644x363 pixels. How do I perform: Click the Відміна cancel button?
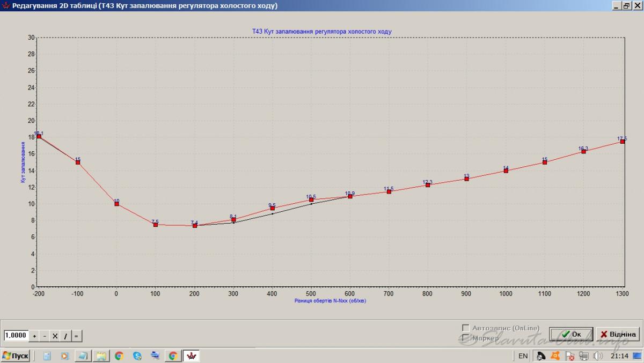click(618, 334)
